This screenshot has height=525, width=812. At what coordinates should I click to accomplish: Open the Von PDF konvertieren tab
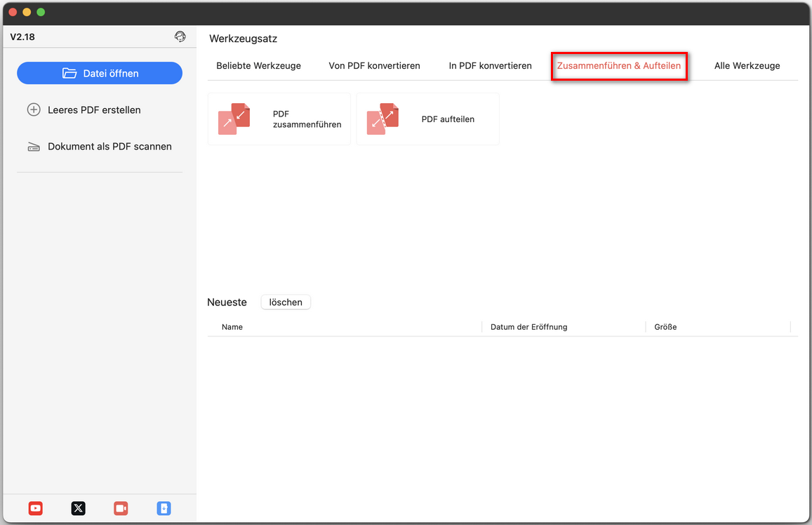(374, 65)
